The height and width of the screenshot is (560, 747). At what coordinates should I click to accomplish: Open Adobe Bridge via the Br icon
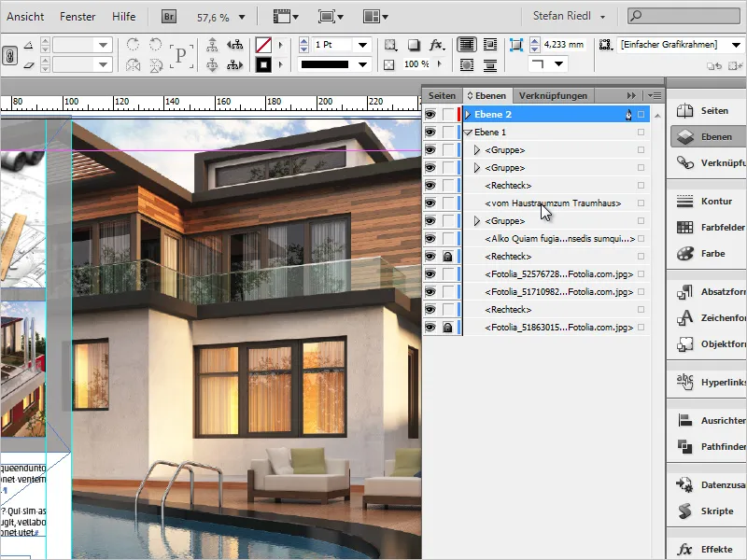(x=169, y=17)
